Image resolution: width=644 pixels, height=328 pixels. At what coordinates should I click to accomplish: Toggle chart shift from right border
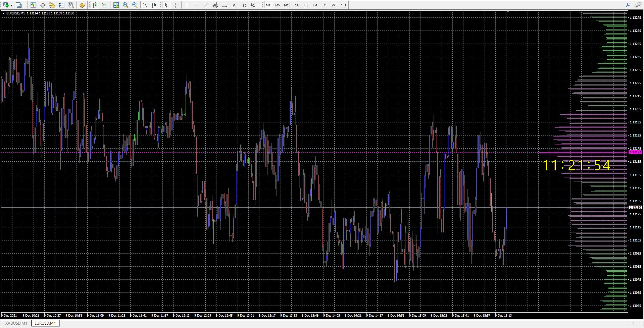(x=154, y=5)
